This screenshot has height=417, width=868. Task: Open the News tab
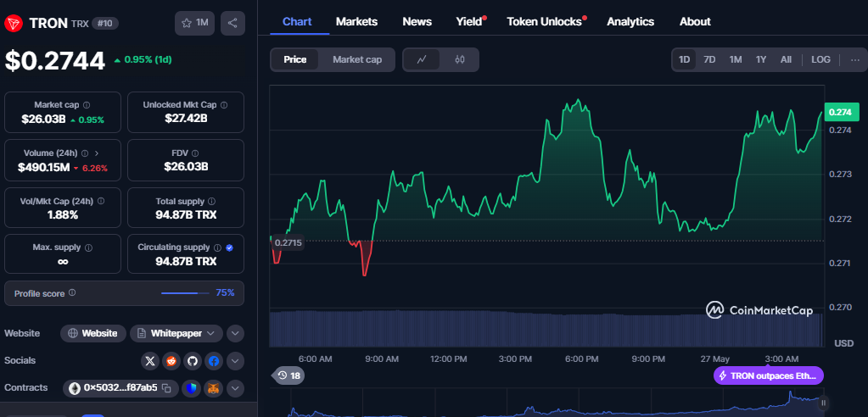point(417,21)
